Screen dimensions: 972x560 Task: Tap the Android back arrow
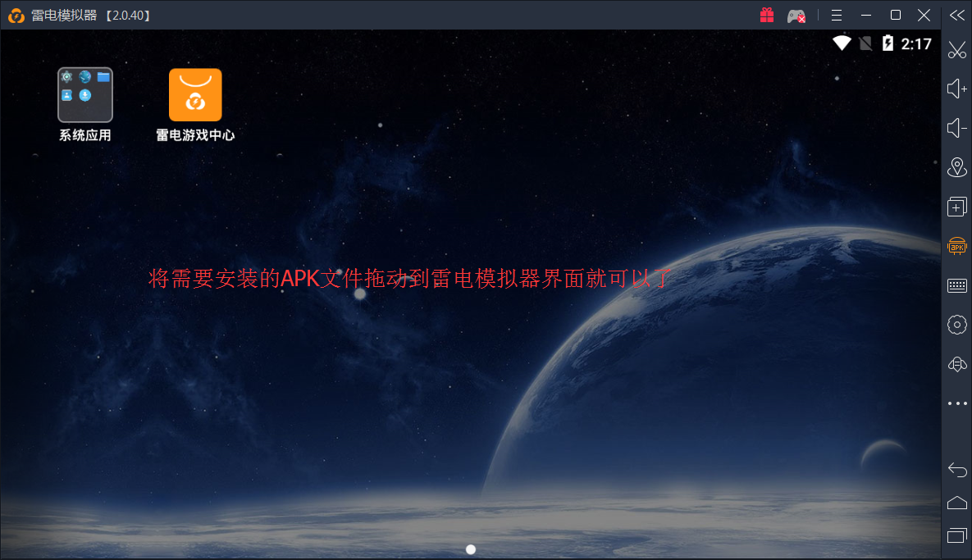[957, 470]
